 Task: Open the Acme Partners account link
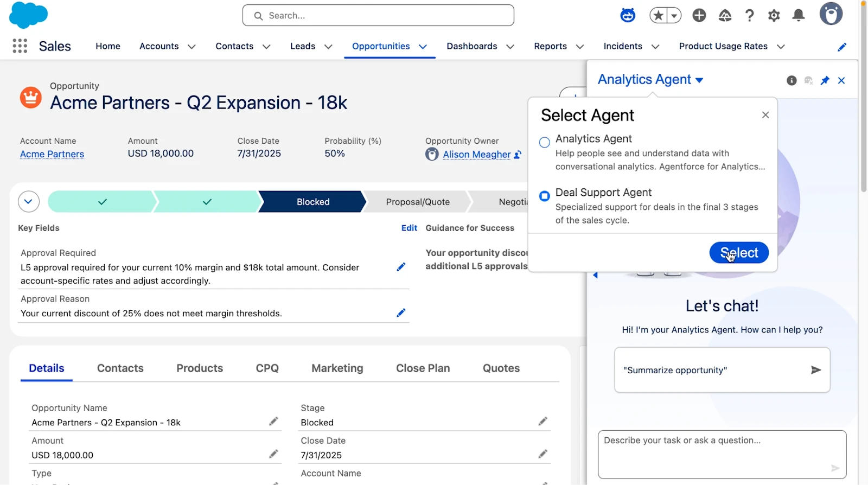(52, 154)
